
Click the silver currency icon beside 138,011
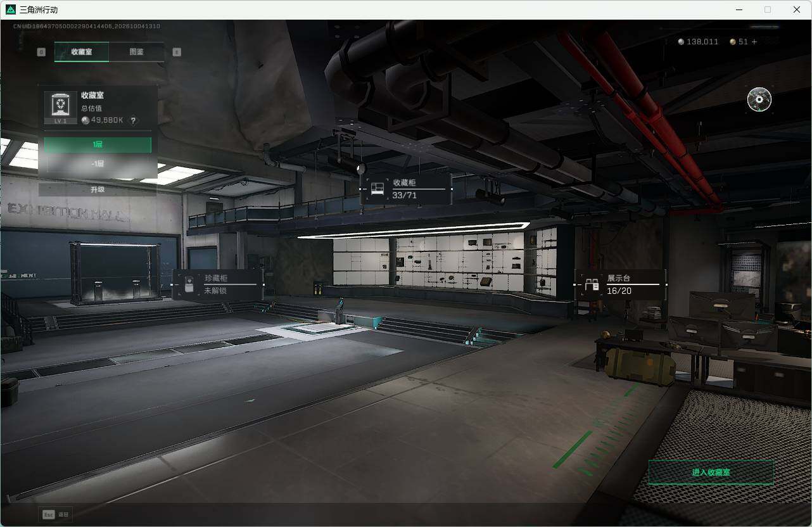[681, 42]
